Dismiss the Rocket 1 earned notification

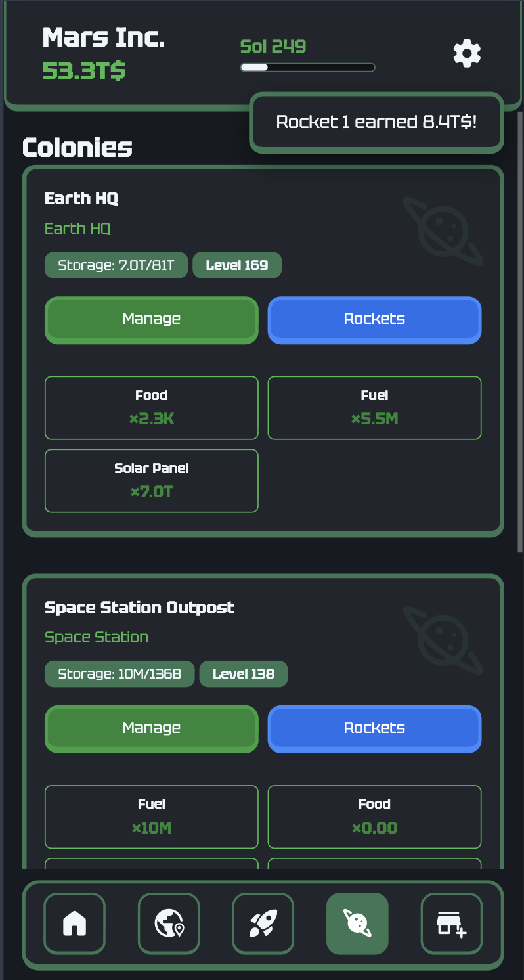click(376, 122)
